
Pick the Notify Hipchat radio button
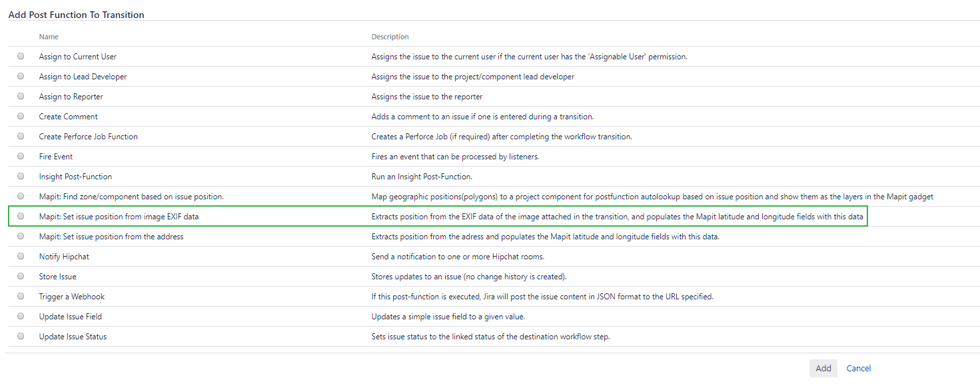coord(21,257)
